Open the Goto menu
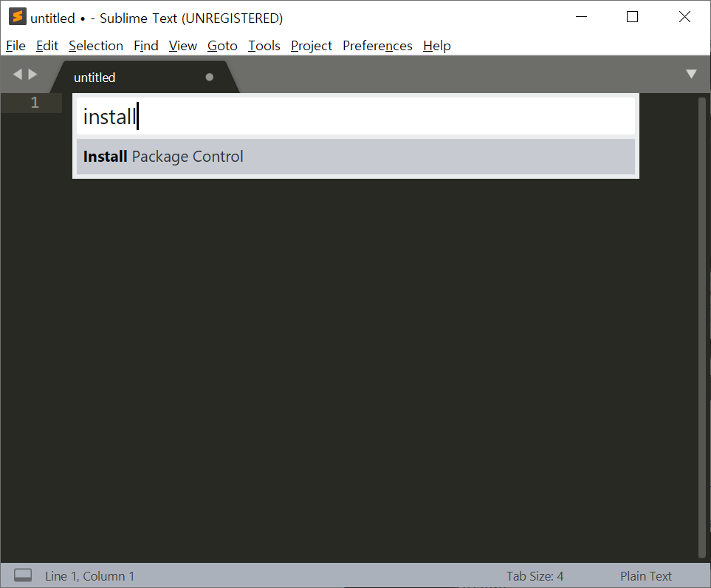 222,46
